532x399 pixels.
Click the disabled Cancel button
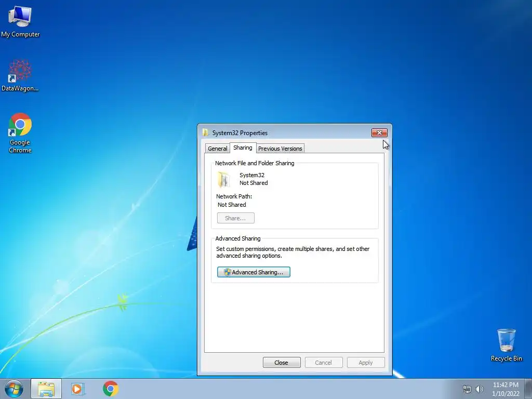324,362
